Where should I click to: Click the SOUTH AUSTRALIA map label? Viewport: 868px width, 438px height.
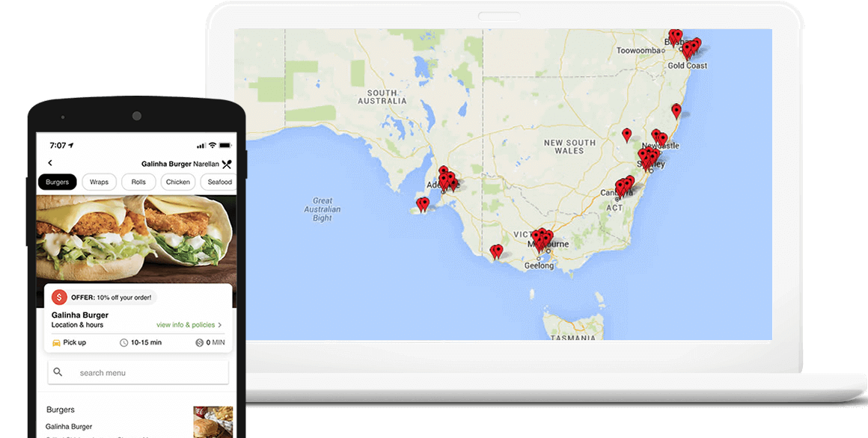(382, 97)
